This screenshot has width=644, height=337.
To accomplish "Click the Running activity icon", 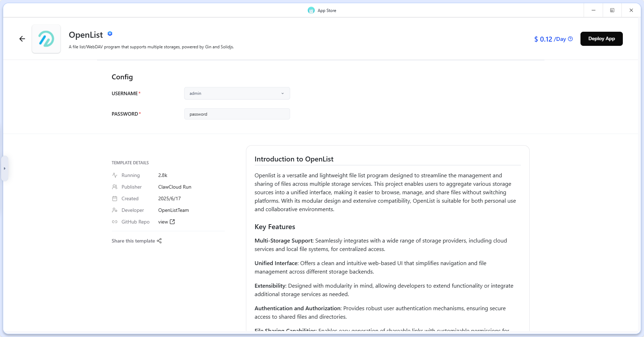I will (115, 175).
